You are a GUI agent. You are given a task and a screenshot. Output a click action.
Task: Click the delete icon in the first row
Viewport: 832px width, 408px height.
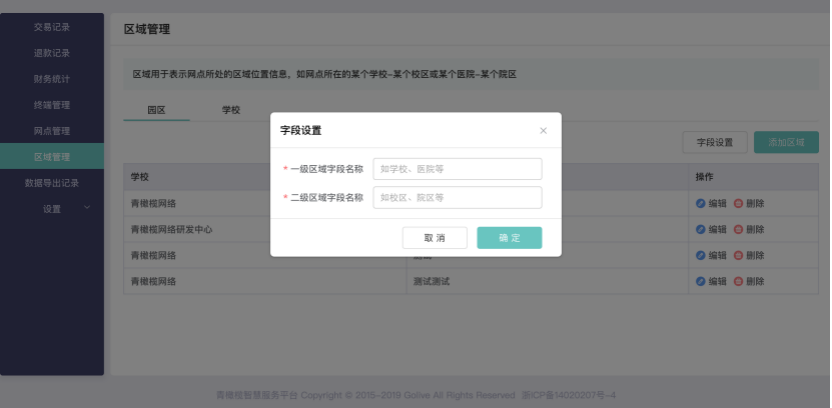[x=738, y=203]
